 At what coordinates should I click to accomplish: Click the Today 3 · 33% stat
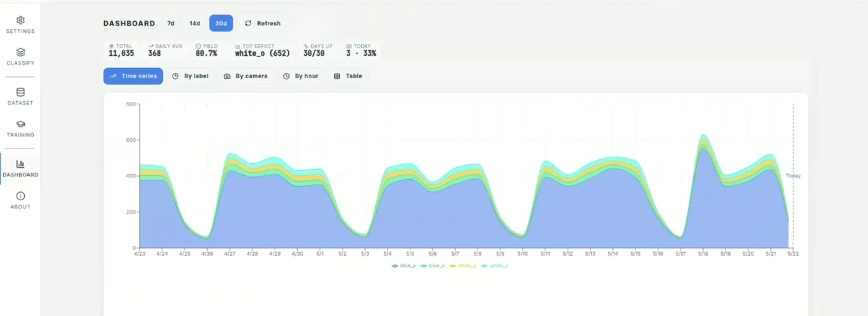[361, 50]
